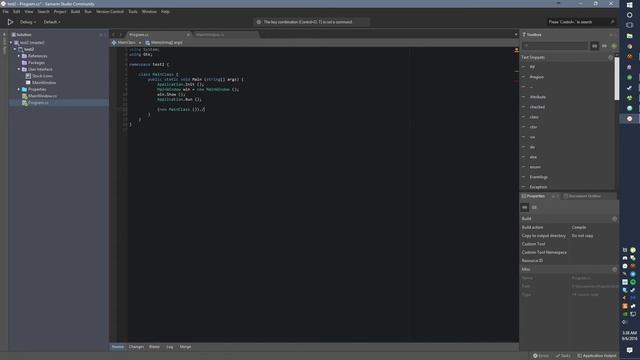The height and width of the screenshot is (360, 640).
Task: Collapse the Text Snippets toolbox category
Action: click(610, 58)
